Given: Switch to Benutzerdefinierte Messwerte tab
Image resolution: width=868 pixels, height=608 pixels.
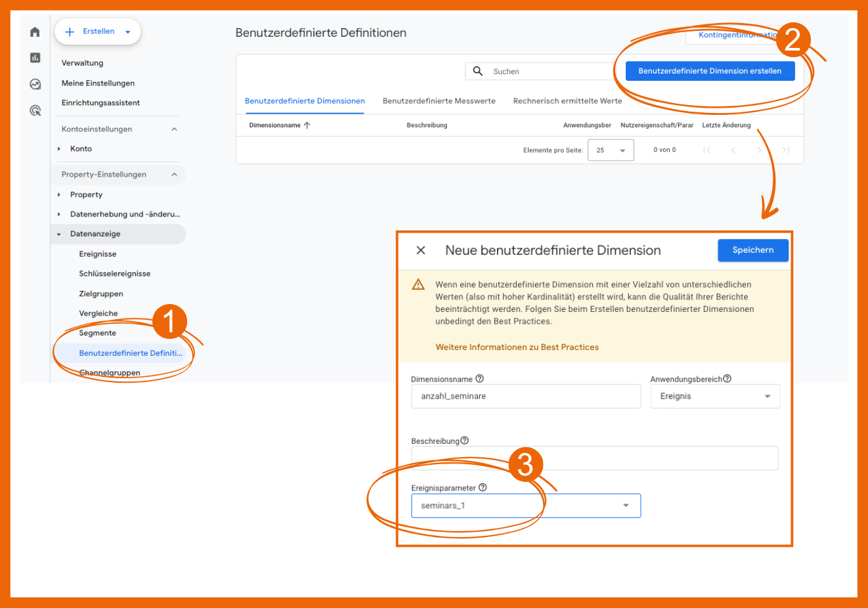Looking at the screenshot, I should pos(439,101).
